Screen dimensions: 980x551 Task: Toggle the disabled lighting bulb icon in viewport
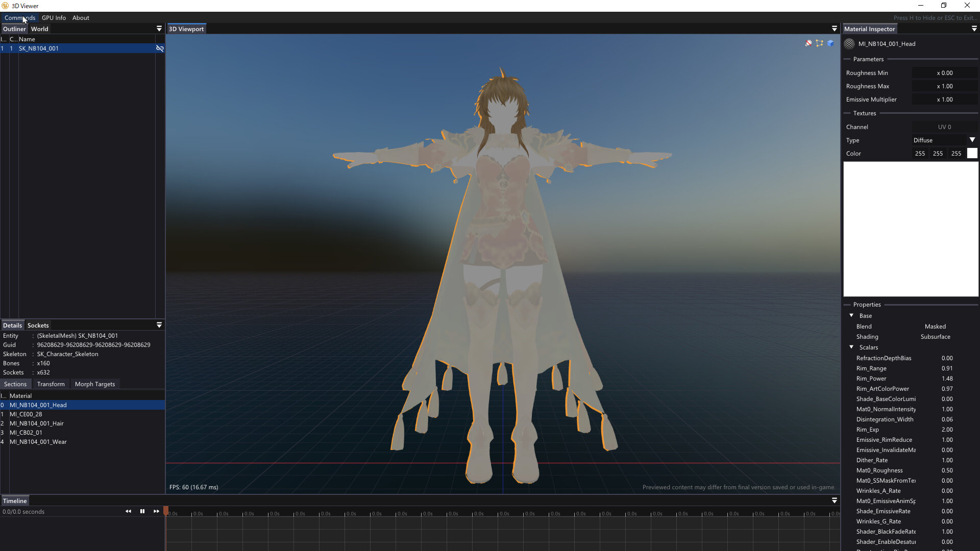click(x=808, y=43)
